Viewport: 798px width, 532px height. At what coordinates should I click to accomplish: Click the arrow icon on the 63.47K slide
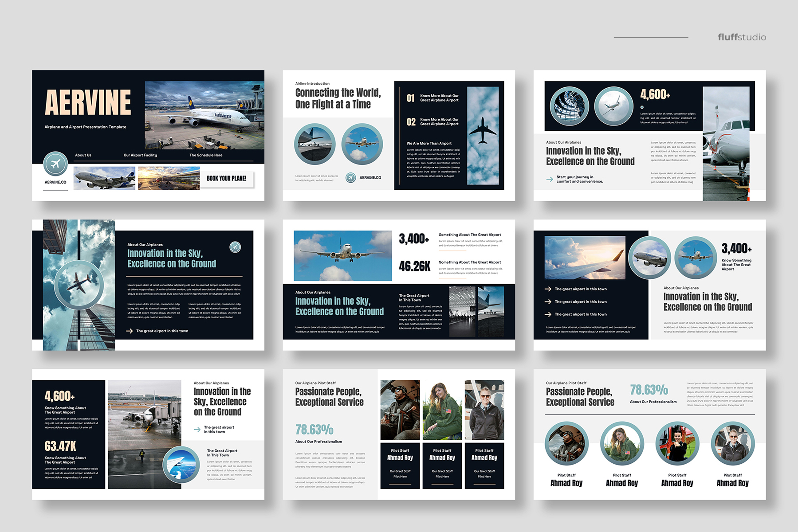[x=197, y=429]
